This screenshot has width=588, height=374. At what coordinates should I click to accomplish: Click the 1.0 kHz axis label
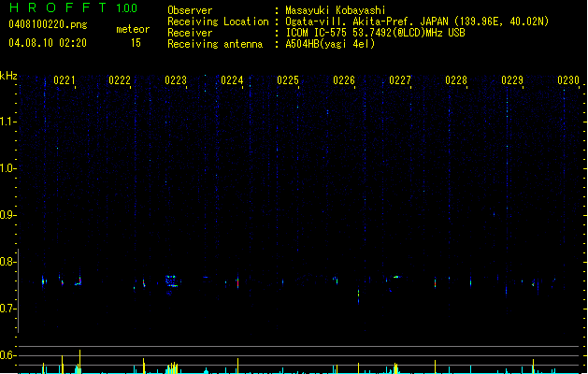(x=7, y=168)
